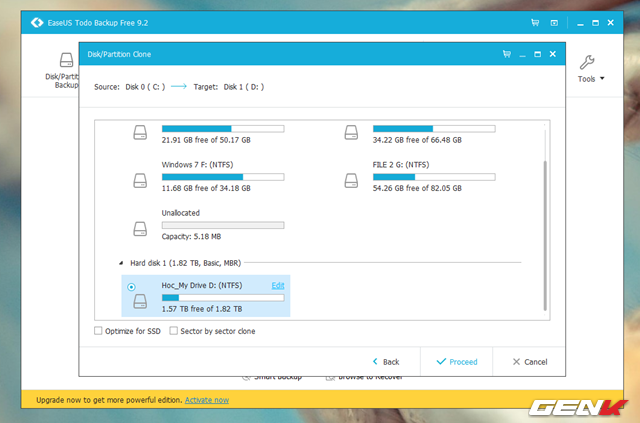This screenshot has height=423, width=640.
Task: Expand the Tools dropdown arrow
Action: pyautogui.click(x=602, y=78)
